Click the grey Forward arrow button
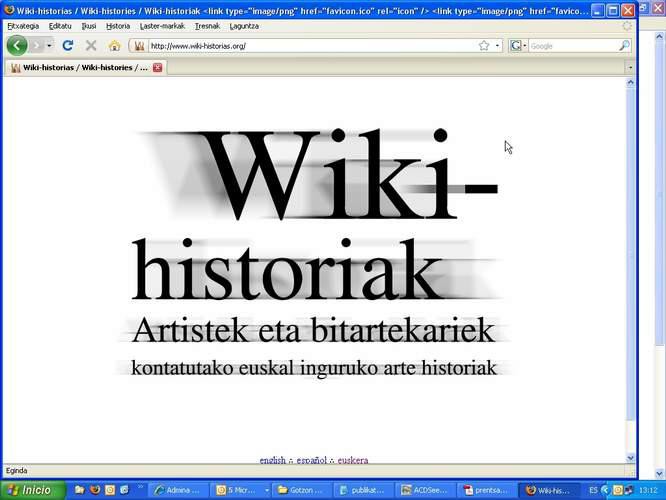The image size is (666, 500). pyautogui.click(x=37, y=45)
